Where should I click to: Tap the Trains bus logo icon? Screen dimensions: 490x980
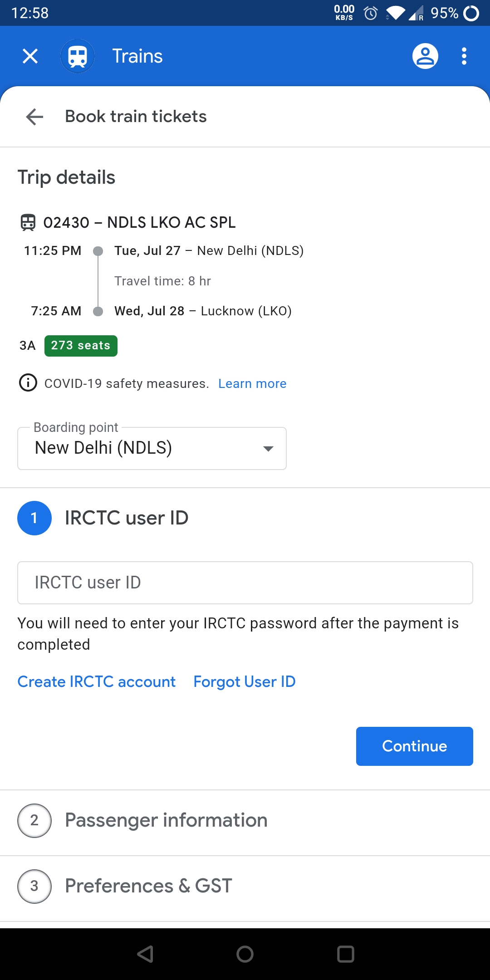(x=78, y=56)
